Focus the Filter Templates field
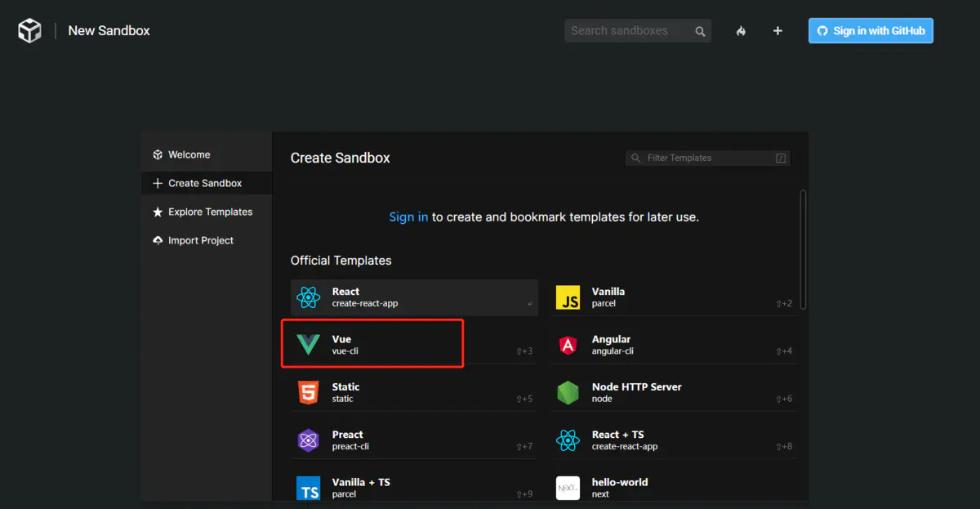The height and width of the screenshot is (509, 980). (708, 158)
